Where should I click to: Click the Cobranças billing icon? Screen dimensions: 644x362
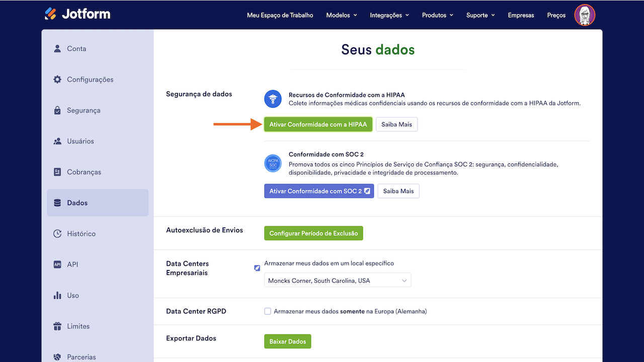(x=57, y=172)
